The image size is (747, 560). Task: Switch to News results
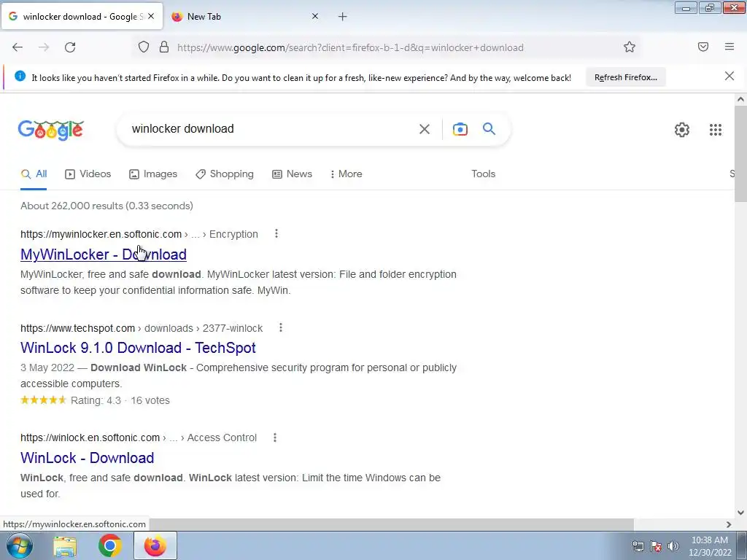pyautogui.click(x=292, y=174)
